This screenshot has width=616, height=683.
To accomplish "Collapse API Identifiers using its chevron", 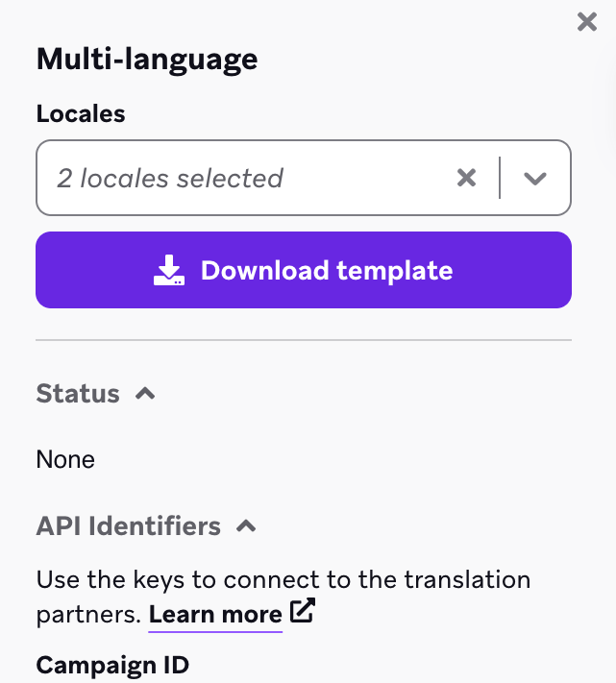I will [x=246, y=525].
